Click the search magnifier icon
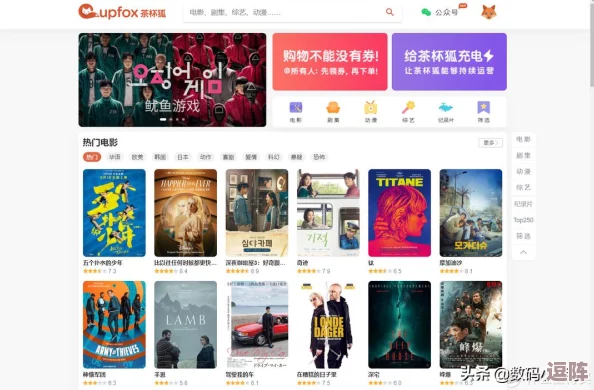This screenshot has width=594, height=390. click(389, 12)
